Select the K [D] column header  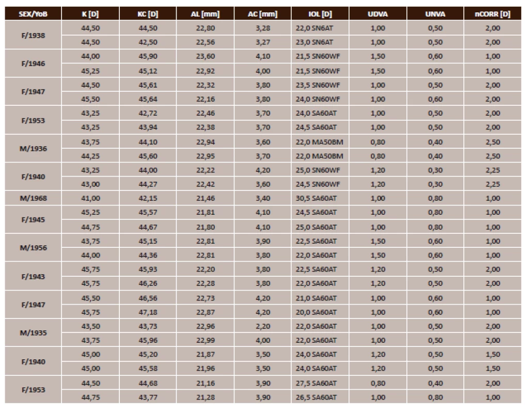90,14
